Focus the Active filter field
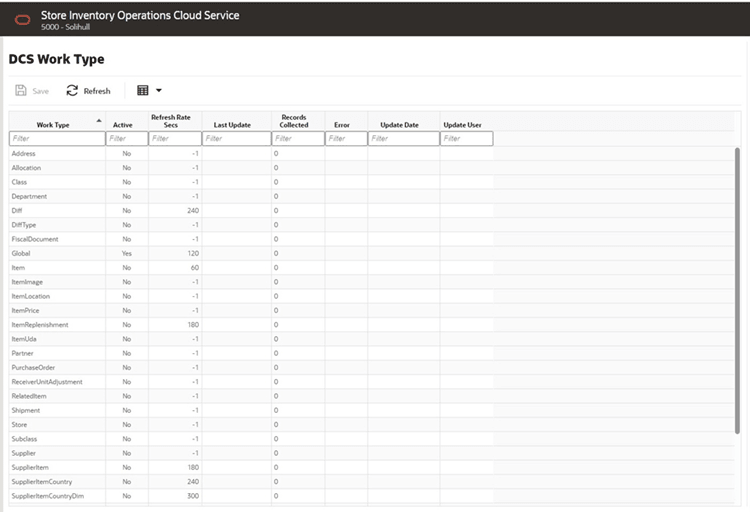Screen dimensions: 750x512 (x=127, y=138)
